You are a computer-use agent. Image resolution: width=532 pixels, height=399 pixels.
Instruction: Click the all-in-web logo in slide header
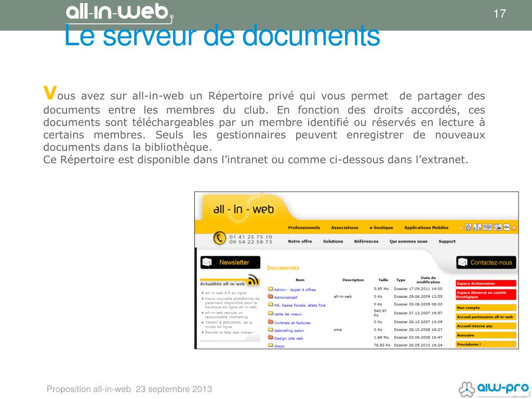click(119, 12)
